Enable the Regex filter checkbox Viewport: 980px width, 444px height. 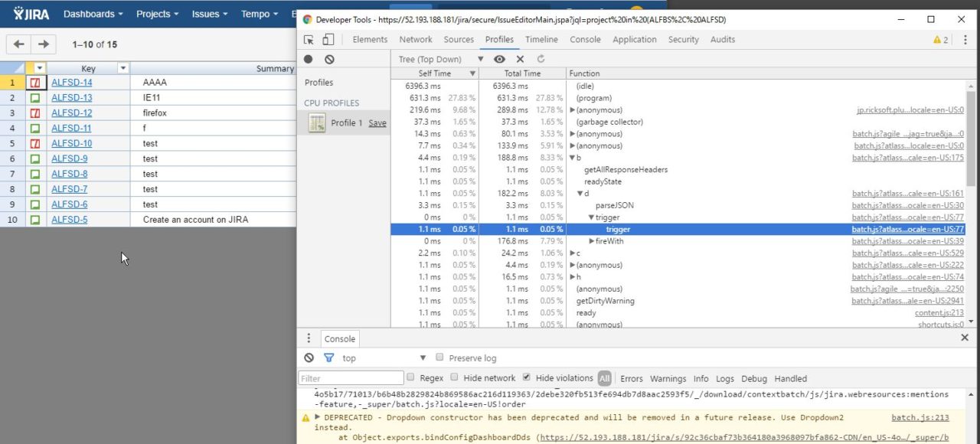(x=410, y=377)
